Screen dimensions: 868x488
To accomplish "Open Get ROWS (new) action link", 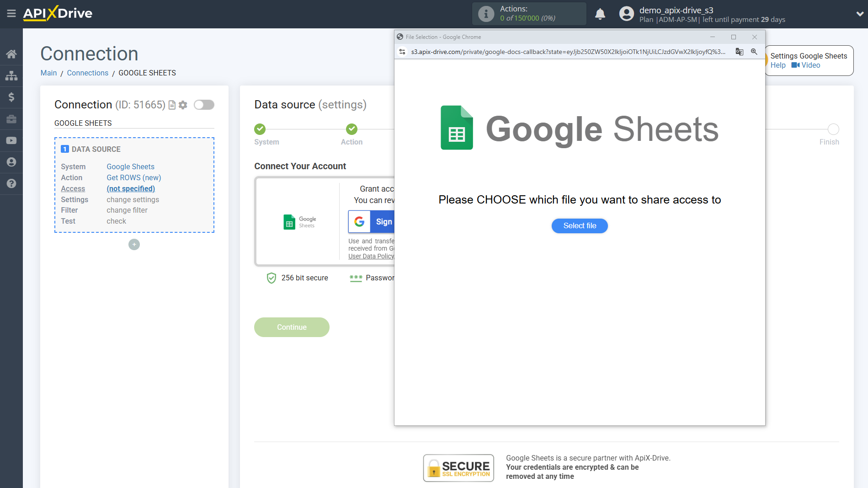I will (133, 177).
